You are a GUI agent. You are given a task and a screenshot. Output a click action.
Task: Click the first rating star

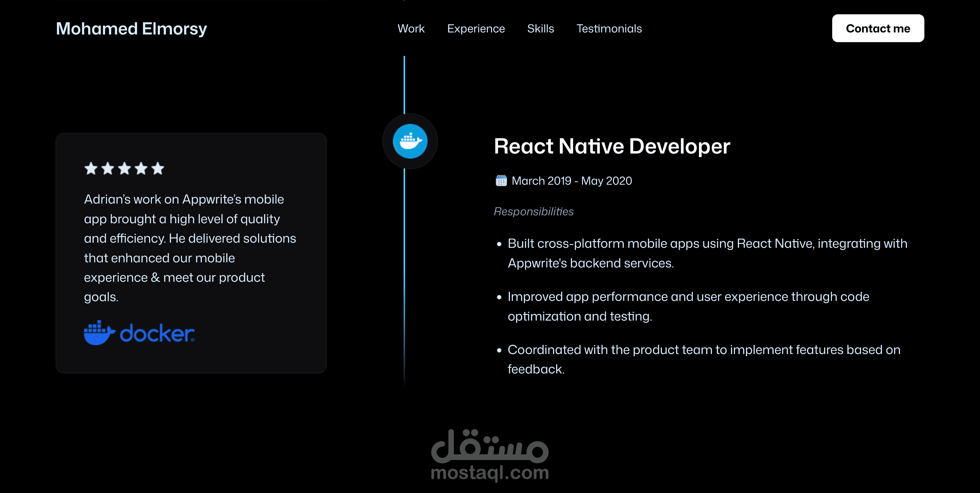pyautogui.click(x=91, y=168)
